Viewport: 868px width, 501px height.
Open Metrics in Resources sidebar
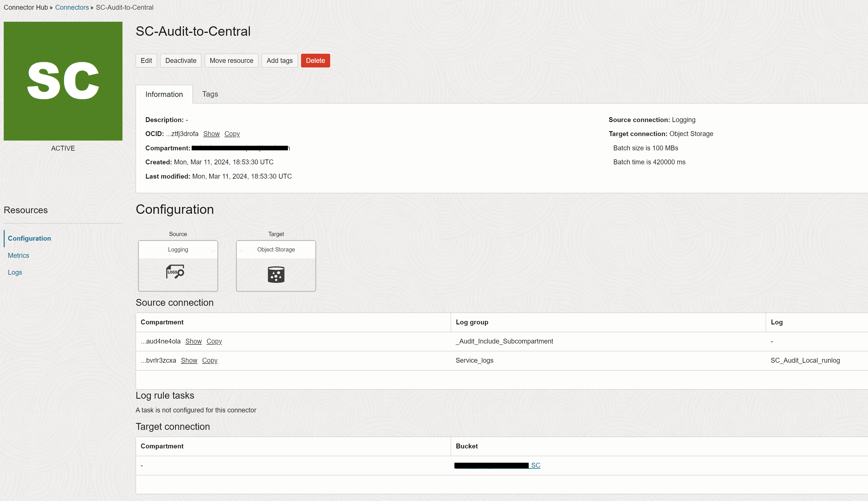tap(19, 255)
